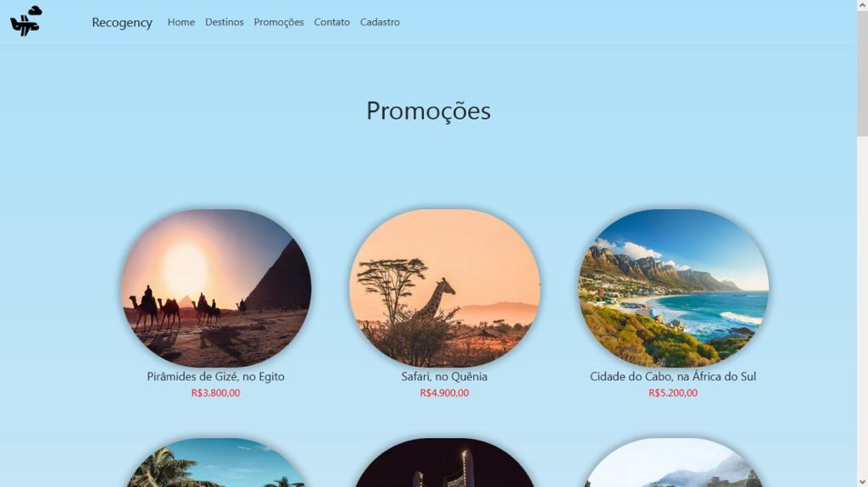868x487 pixels.
Task: Click the Cidade do Cabo coastline image
Action: click(673, 288)
